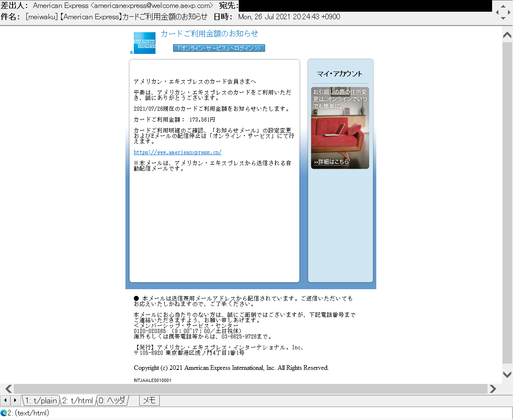Click the アメリカン・エキスプレスのカード会員さまへ greeting
513x420 pixels.
(195, 81)
